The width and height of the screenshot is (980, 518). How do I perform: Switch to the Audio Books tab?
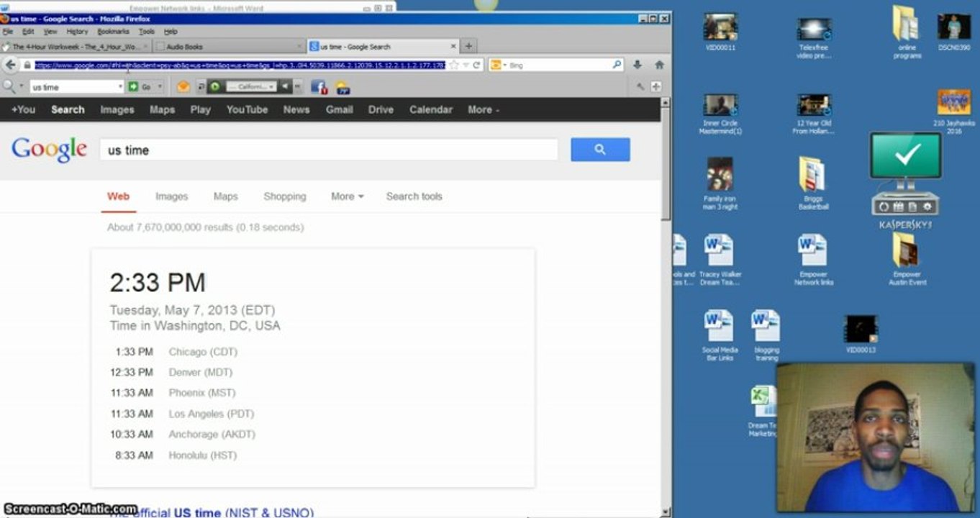click(228, 47)
